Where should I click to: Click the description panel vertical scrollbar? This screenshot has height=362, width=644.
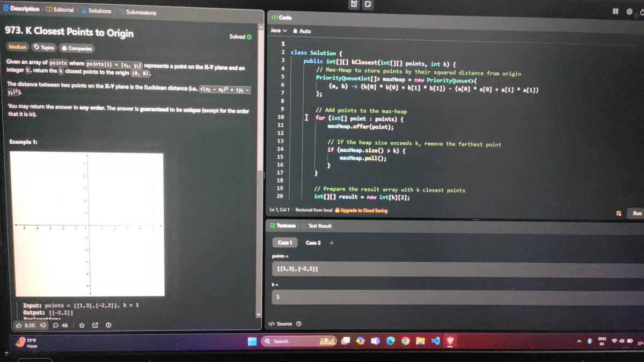pyautogui.click(x=261, y=172)
